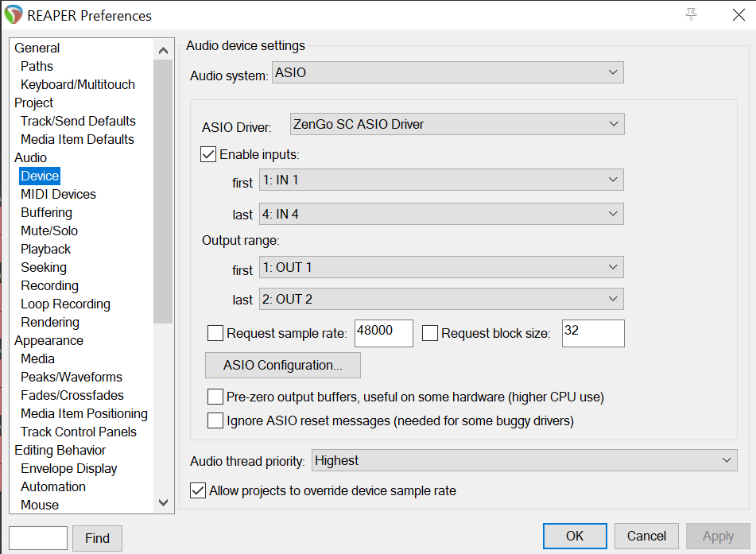Screen dimensions: 756x554
Task: Open Mouse preferences page
Action: [x=40, y=505]
